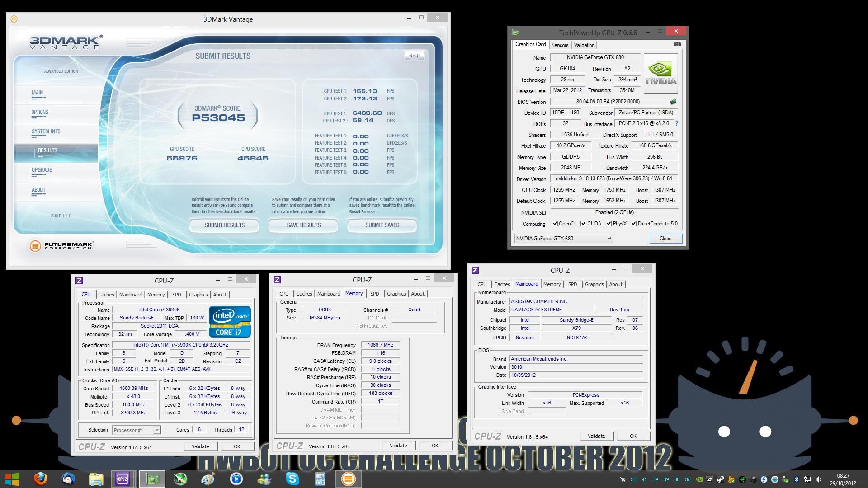Switch to the Validation tab in GPU-Z

click(584, 45)
